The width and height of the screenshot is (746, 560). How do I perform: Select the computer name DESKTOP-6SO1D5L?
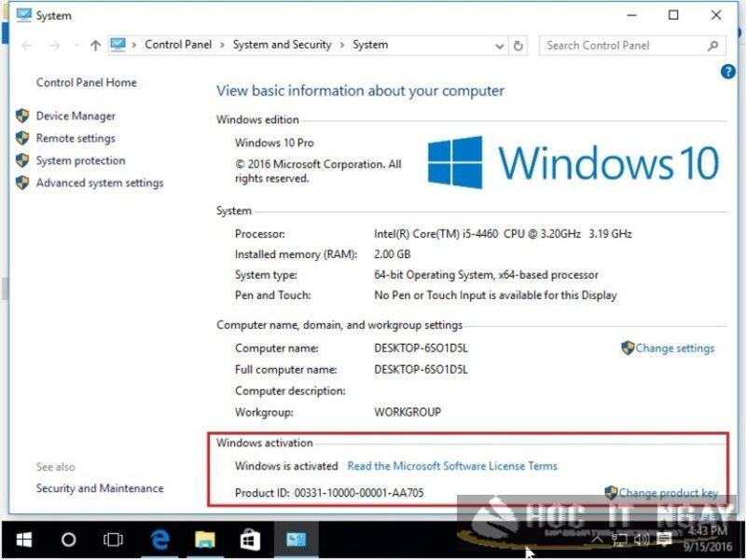pos(421,348)
